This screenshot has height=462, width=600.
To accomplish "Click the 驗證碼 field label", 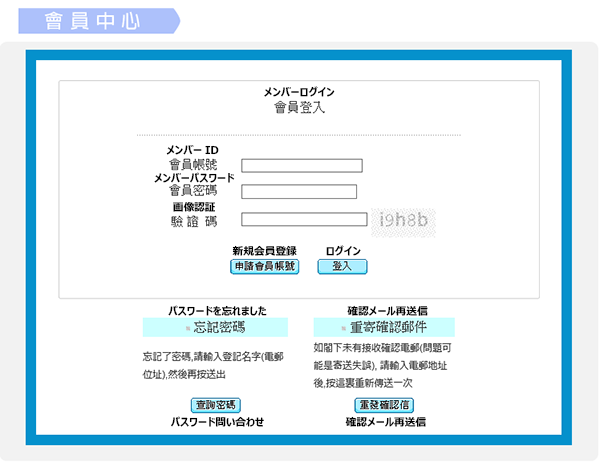I will point(193,221).
